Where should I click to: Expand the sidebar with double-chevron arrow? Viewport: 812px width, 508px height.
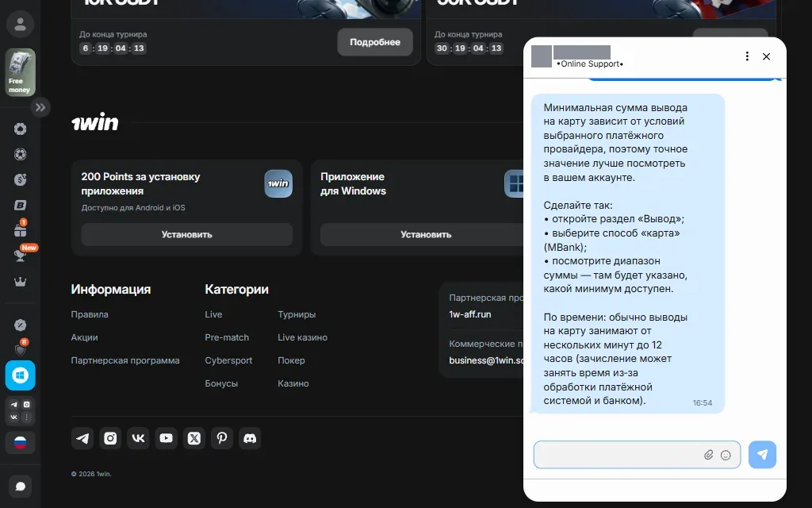pyautogui.click(x=40, y=107)
